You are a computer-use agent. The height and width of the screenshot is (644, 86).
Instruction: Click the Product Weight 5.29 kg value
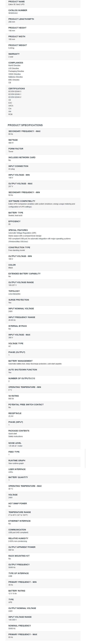11,48
